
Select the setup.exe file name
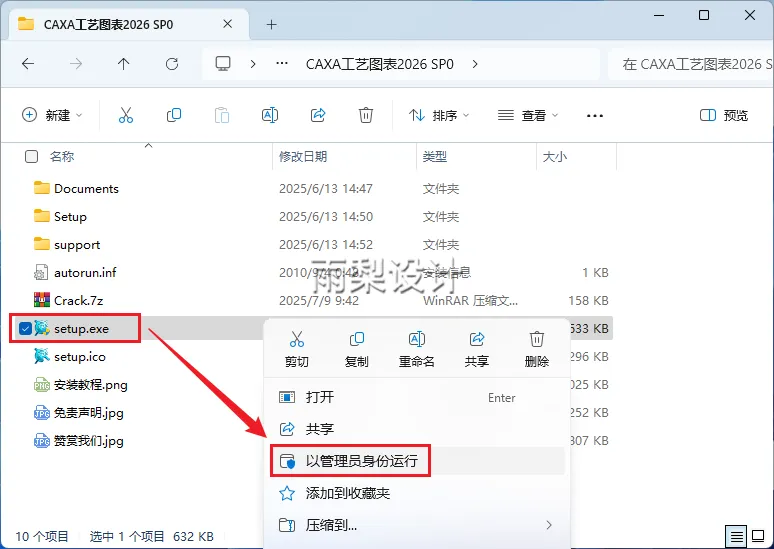click(x=81, y=328)
